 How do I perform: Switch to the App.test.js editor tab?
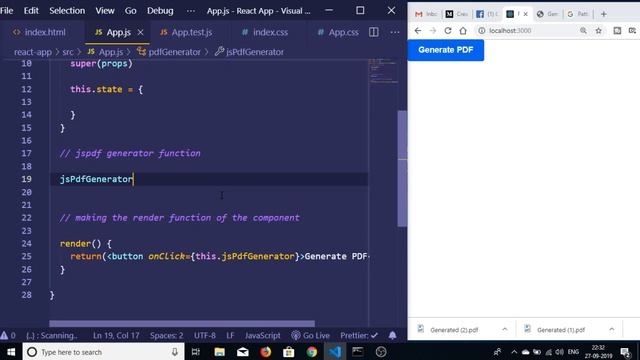(x=186, y=32)
